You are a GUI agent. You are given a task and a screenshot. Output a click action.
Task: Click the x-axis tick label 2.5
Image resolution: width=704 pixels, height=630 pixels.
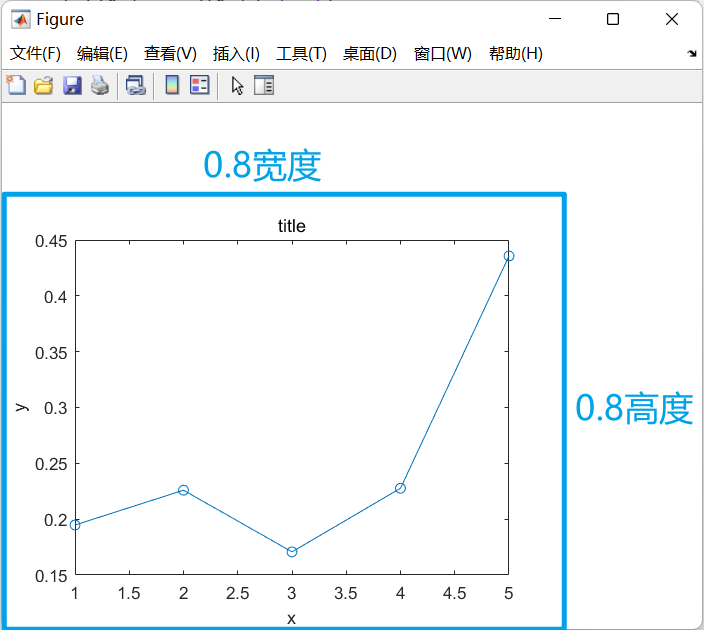238,593
